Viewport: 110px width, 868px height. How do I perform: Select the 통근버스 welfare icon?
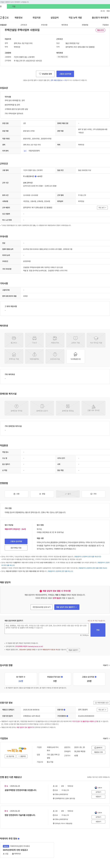click(x=14, y=340)
